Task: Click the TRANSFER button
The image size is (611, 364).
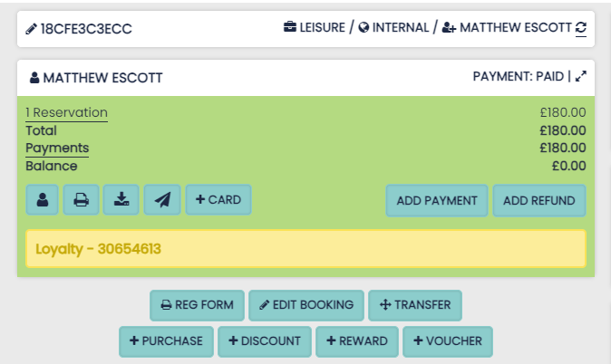Action: click(415, 305)
